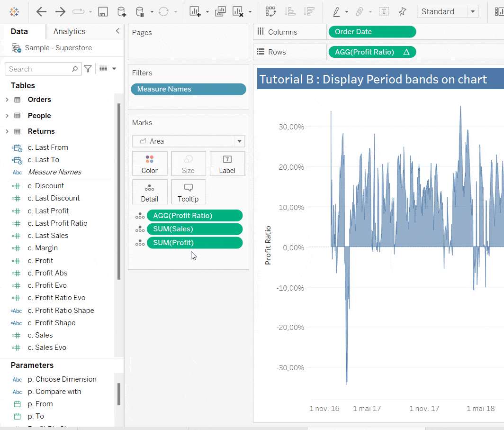The image size is (504, 430).
Task: Select the Data tab
Action: [19, 31]
